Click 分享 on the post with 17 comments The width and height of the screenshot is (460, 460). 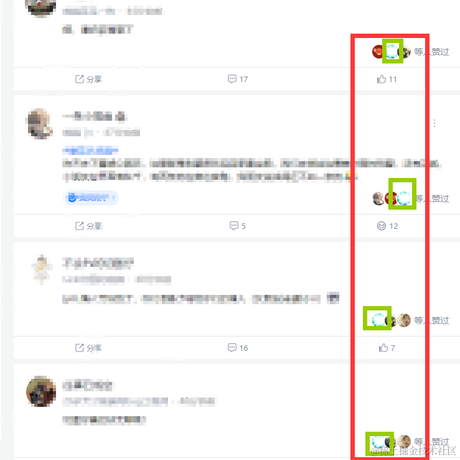click(x=88, y=79)
